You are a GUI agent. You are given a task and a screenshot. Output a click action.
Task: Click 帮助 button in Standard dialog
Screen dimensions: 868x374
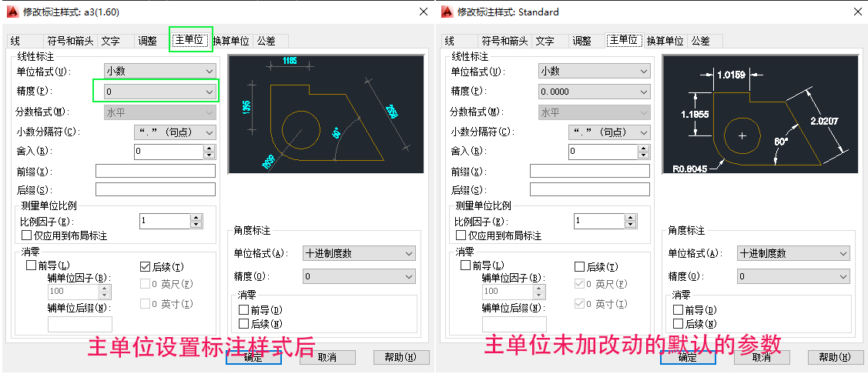tap(836, 357)
